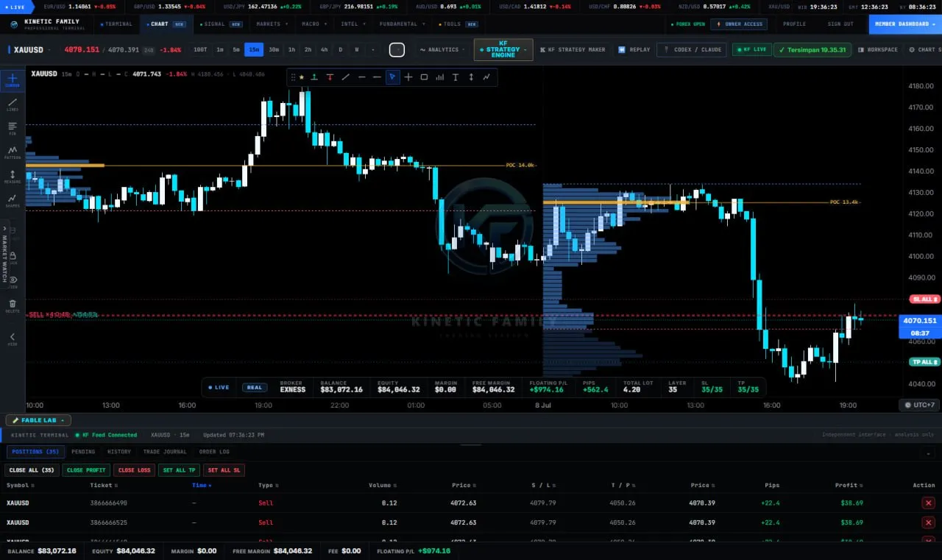Click the drag handle on floating drawing toolbar

click(293, 77)
